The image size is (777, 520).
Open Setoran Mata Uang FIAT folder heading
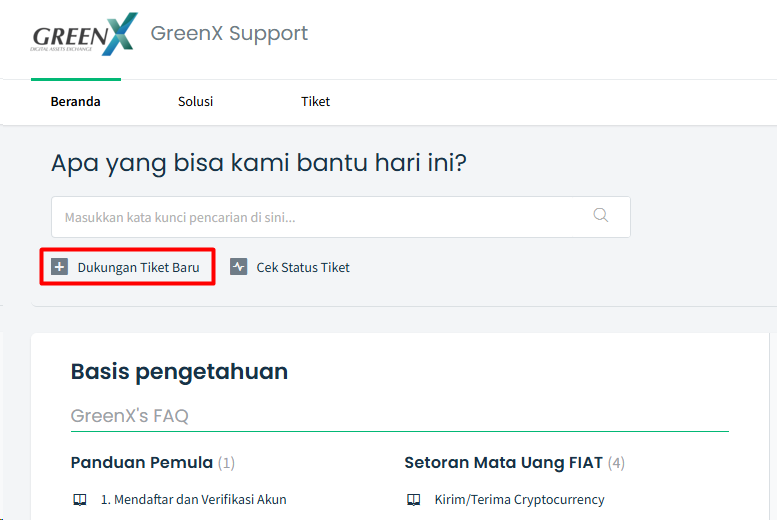tap(503, 462)
